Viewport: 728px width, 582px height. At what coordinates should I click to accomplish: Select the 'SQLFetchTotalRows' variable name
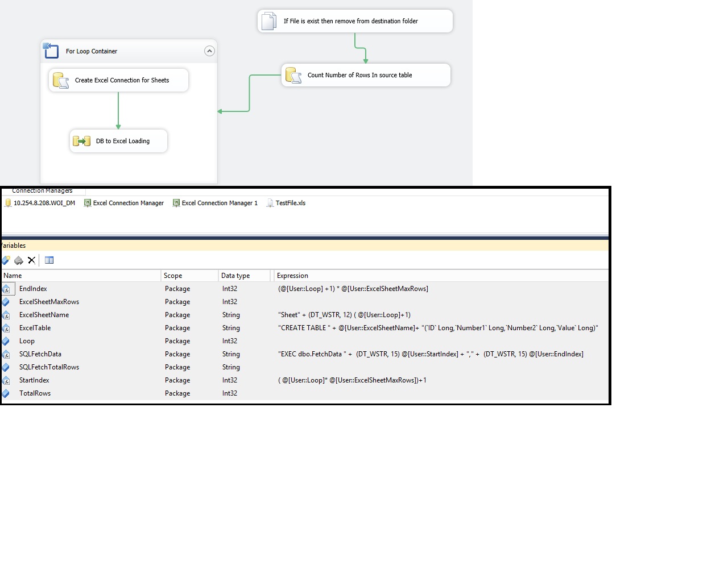49,367
